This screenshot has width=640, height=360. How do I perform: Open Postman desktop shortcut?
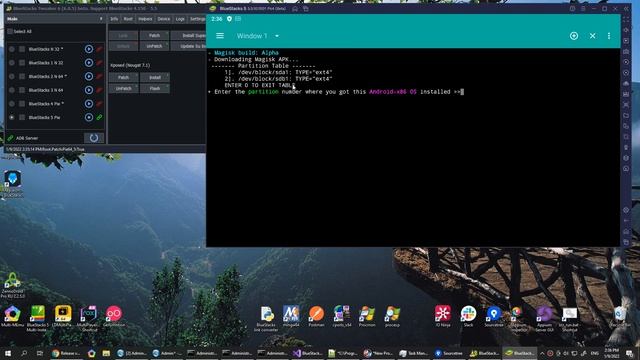point(316,316)
